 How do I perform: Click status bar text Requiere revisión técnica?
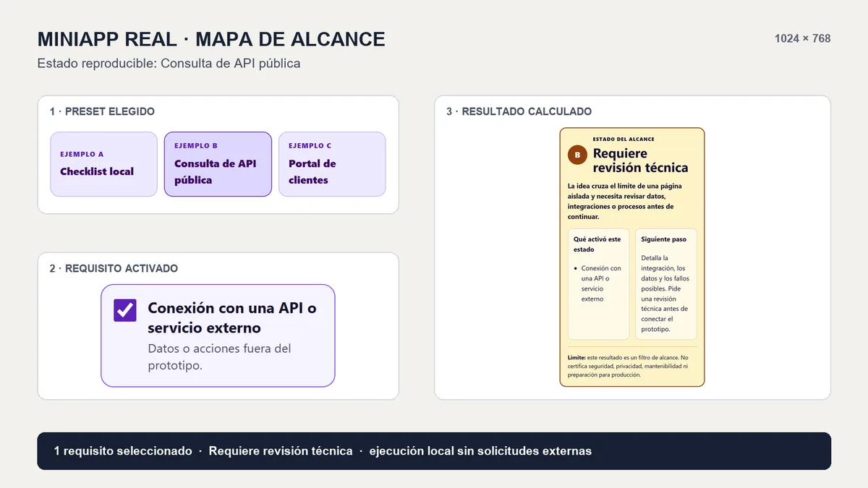tap(281, 451)
